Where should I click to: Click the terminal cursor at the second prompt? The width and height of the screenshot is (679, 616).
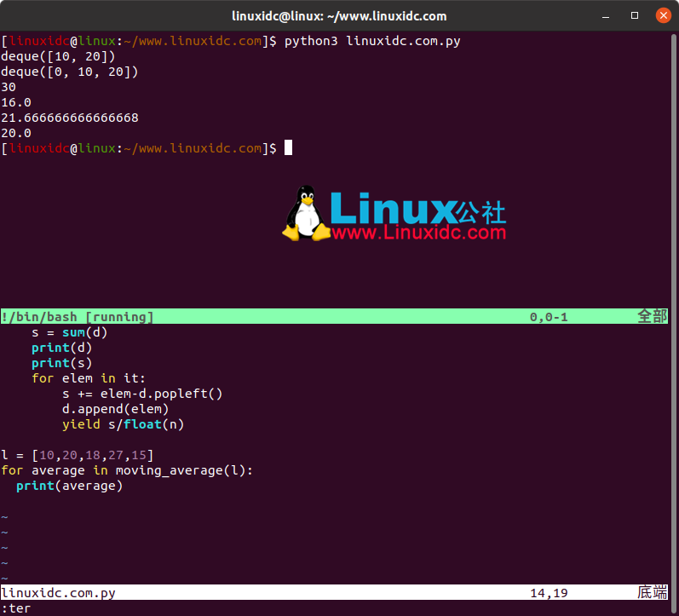pyautogui.click(x=289, y=147)
